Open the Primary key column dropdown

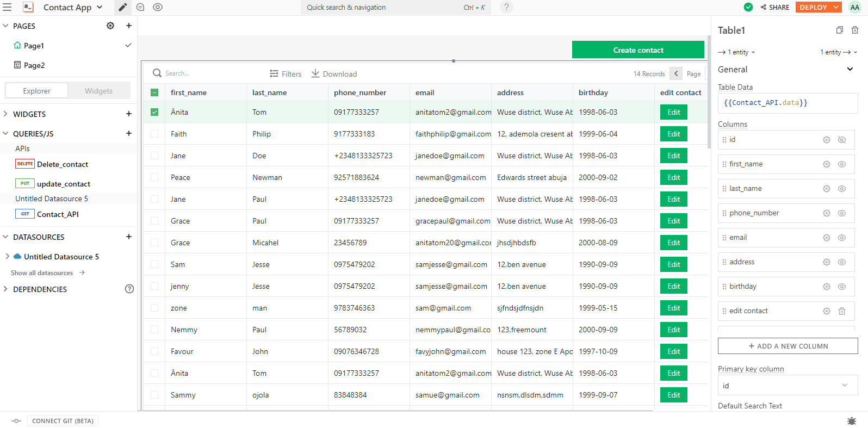click(788, 385)
